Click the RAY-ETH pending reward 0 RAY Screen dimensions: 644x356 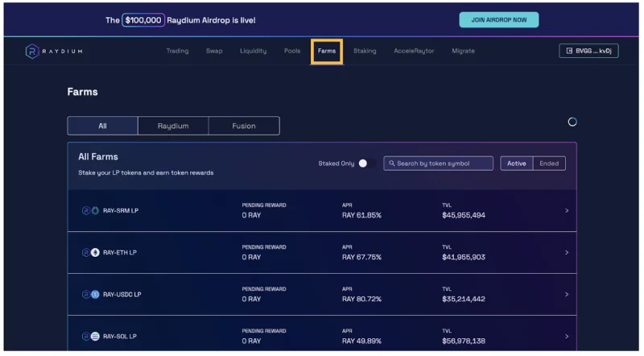pos(251,257)
